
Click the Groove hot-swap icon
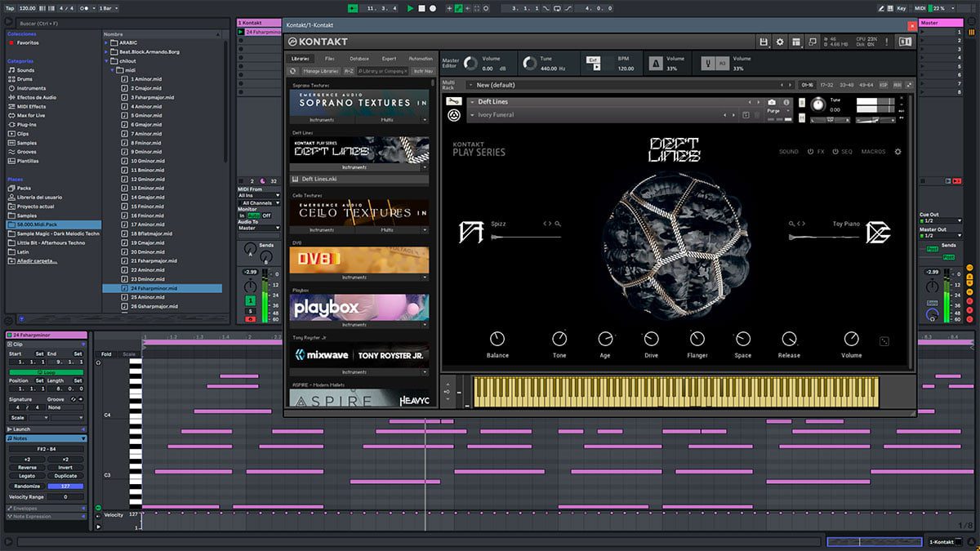72,399
